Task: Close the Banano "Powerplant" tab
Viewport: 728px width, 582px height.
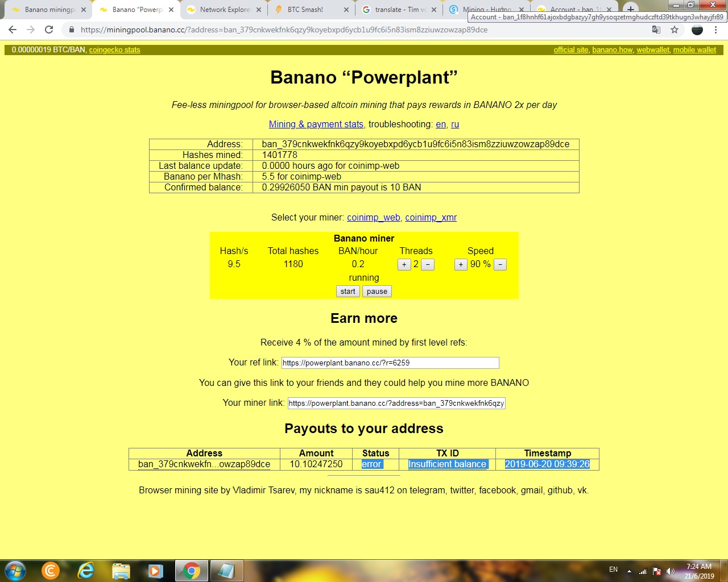Action: [x=171, y=10]
